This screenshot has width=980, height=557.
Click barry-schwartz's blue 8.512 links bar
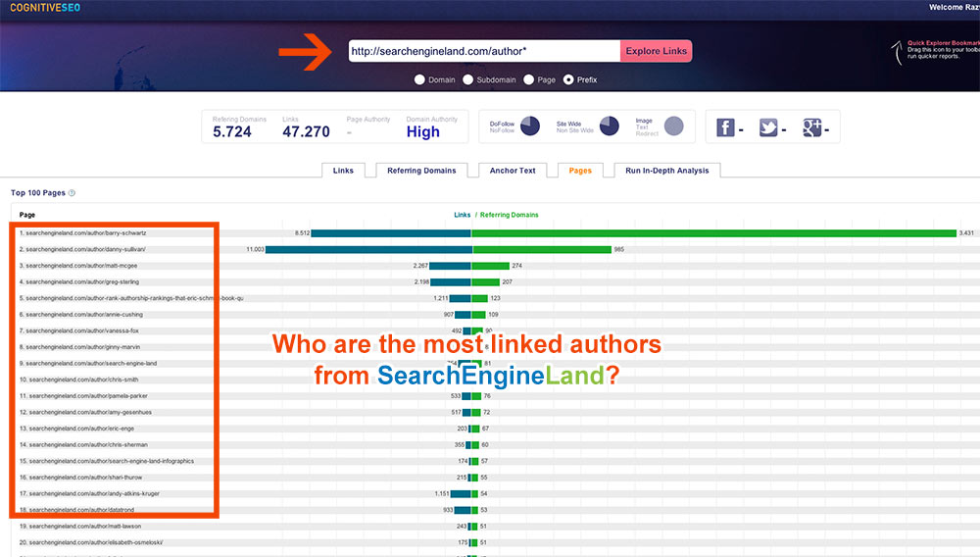coord(391,232)
